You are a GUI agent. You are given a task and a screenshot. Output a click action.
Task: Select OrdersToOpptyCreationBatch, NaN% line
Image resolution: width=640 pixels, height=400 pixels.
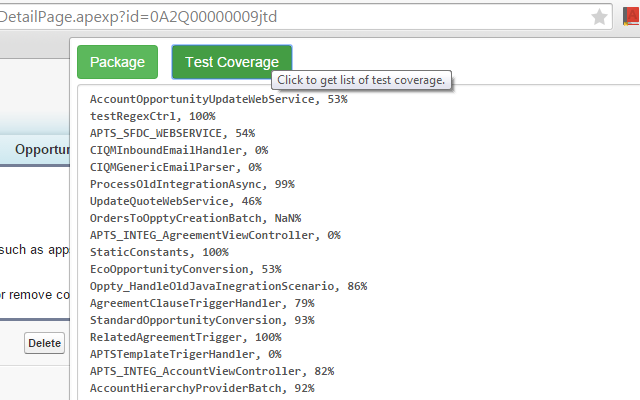click(x=196, y=218)
